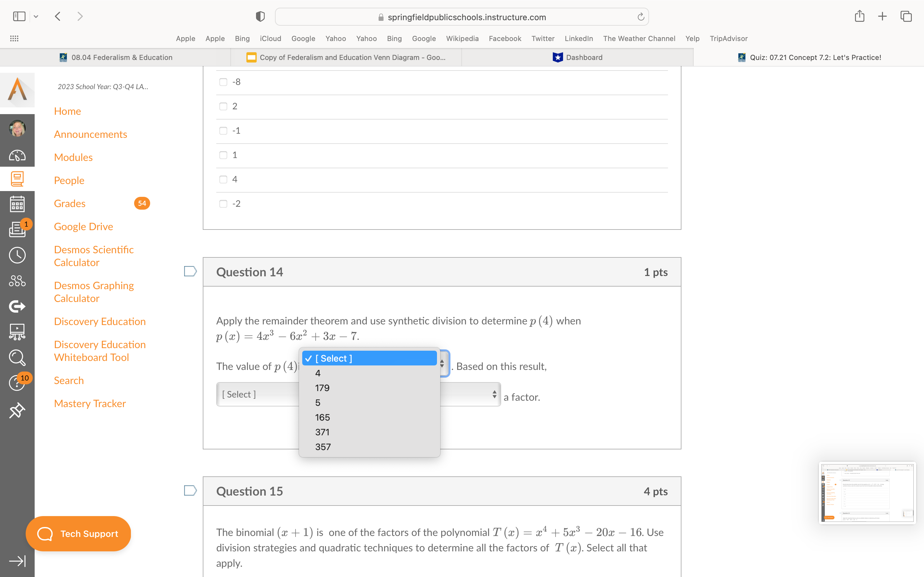Click the Grades icon in sidebar
Screen dimensions: 924x577
[x=17, y=204]
